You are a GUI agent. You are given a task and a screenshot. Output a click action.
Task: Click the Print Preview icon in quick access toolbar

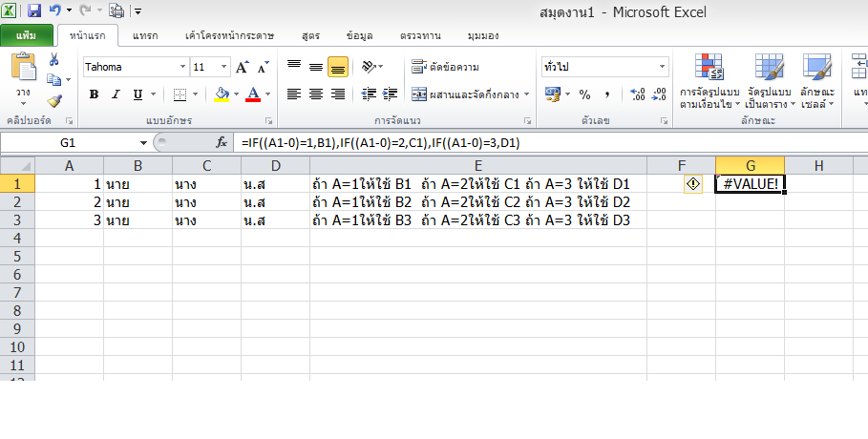pyautogui.click(x=116, y=10)
